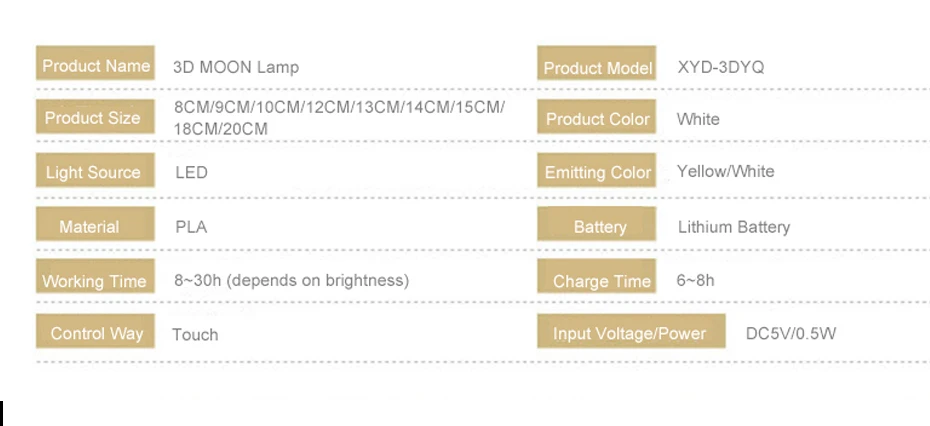Select the Material label
Viewport: 930px width, 426px height.
click(89, 227)
